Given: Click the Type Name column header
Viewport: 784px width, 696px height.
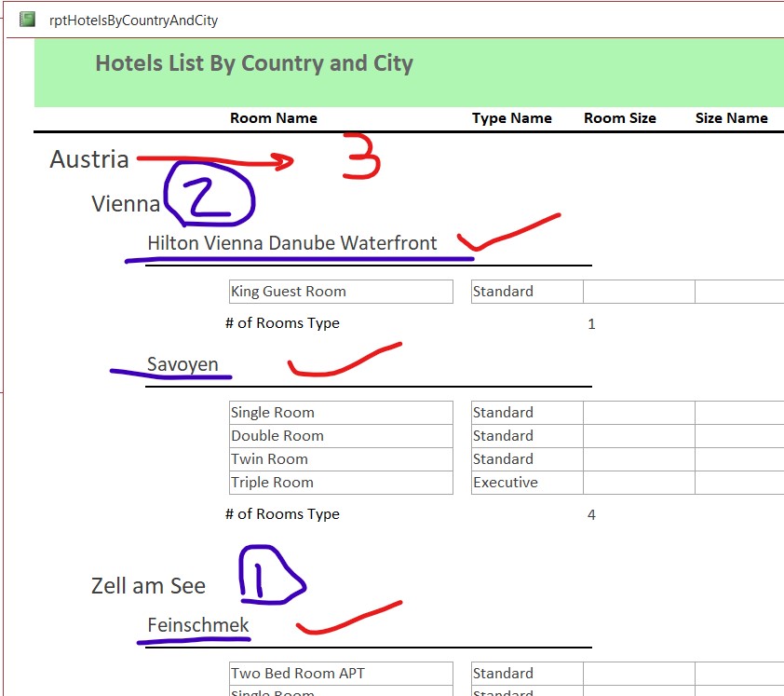Looking at the screenshot, I should 511,118.
